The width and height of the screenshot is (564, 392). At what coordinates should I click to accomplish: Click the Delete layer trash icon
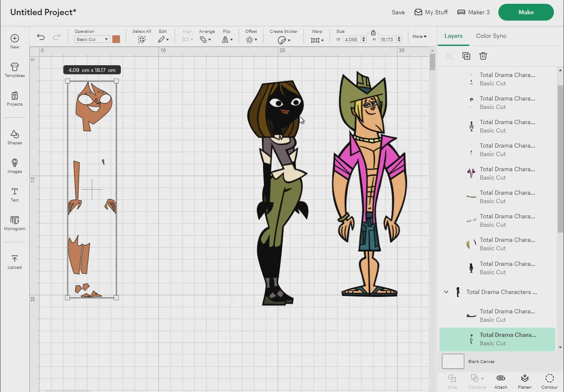(483, 56)
